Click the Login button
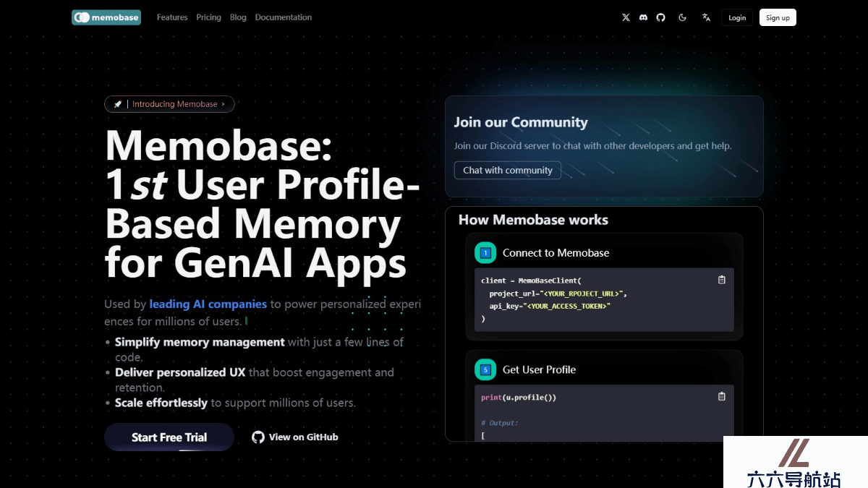The image size is (868, 488). pyautogui.click(x=737, y=17)
